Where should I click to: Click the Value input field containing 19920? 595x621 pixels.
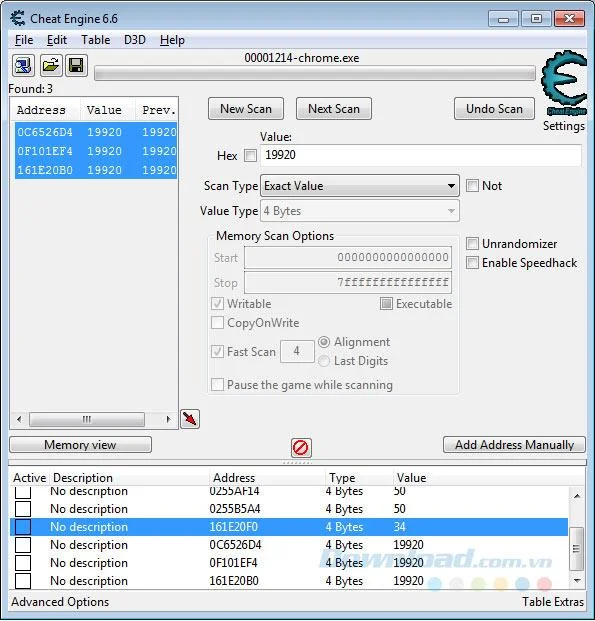point(421,155)
